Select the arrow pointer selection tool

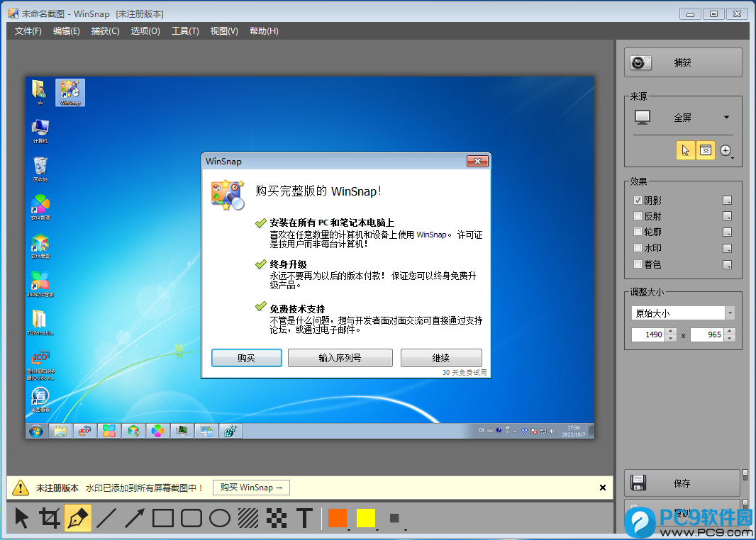pyautogui.click(x=22, y=518)
